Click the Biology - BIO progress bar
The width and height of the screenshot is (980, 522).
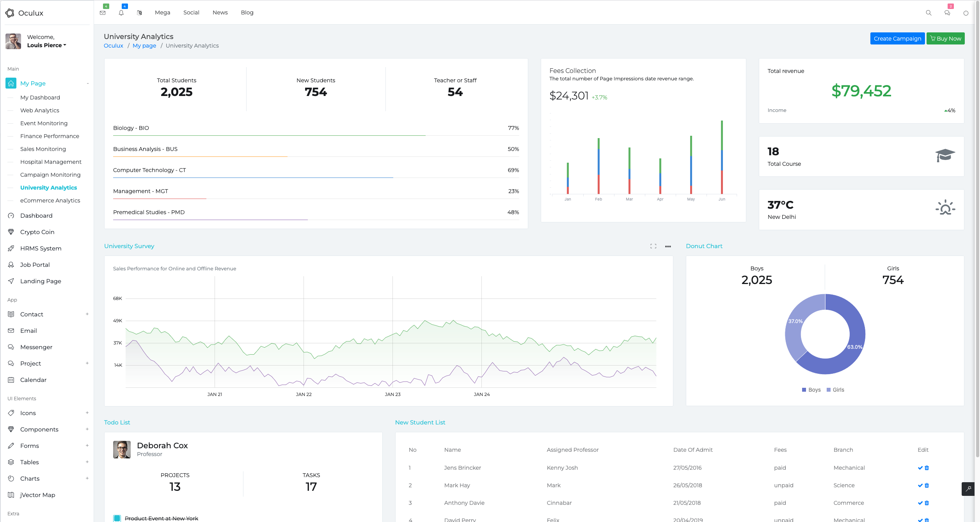316,135
